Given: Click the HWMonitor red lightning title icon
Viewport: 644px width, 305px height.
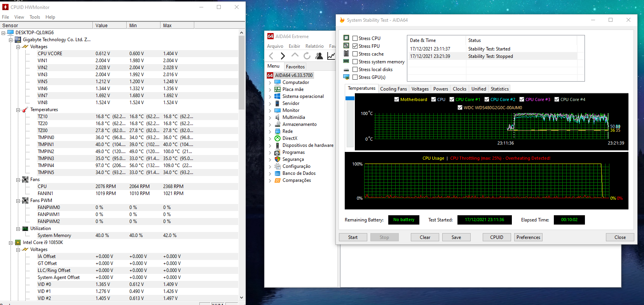Looking at the screenshot, I should [5, 7].
